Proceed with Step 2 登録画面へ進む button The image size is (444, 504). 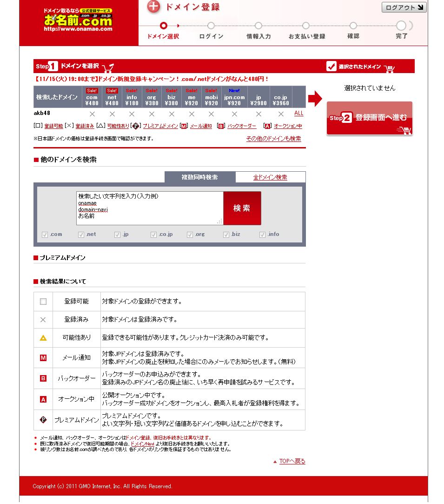click(370, 118)
